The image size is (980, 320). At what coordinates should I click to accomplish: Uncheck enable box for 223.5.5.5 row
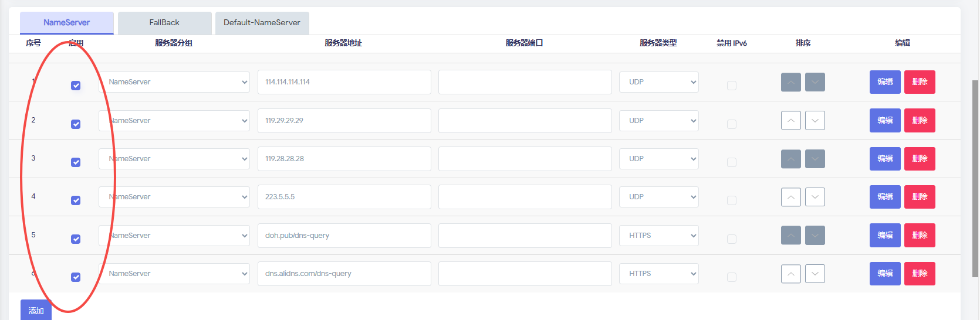coord(76,200)
